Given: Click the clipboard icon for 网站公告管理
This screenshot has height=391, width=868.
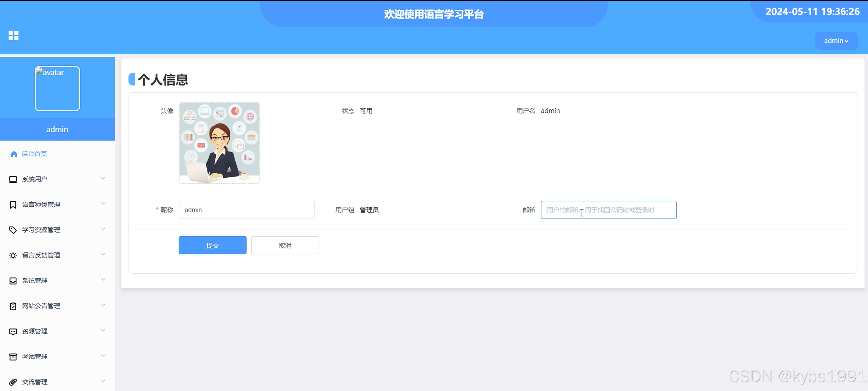Looking at the screenshot, I should [13, 306].
